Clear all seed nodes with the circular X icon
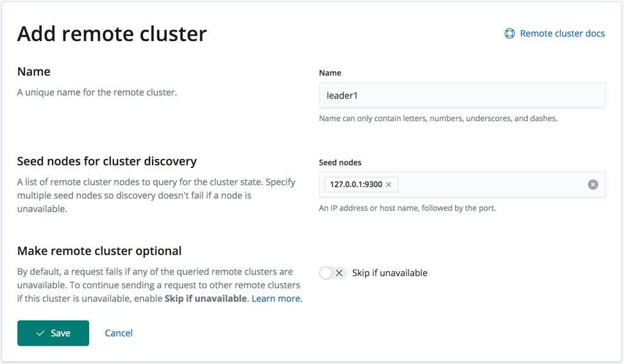Image resolution: width=624 pixels, height=364 pixels. click(x=593, y=185)
